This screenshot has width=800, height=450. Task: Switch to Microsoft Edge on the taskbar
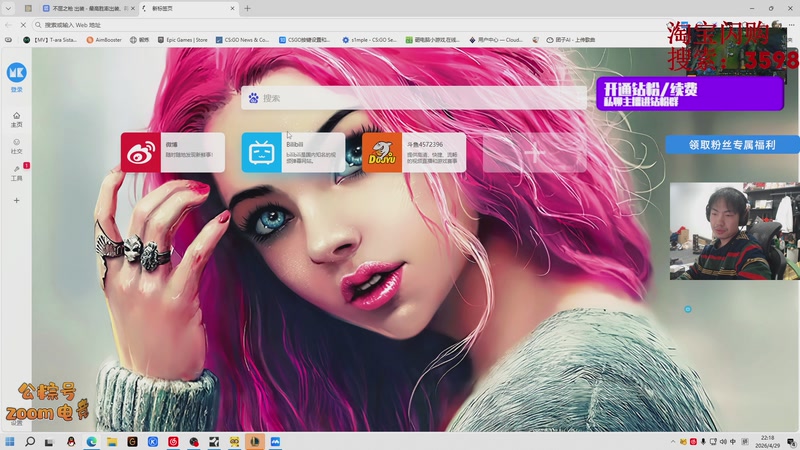tap(91, 441)
